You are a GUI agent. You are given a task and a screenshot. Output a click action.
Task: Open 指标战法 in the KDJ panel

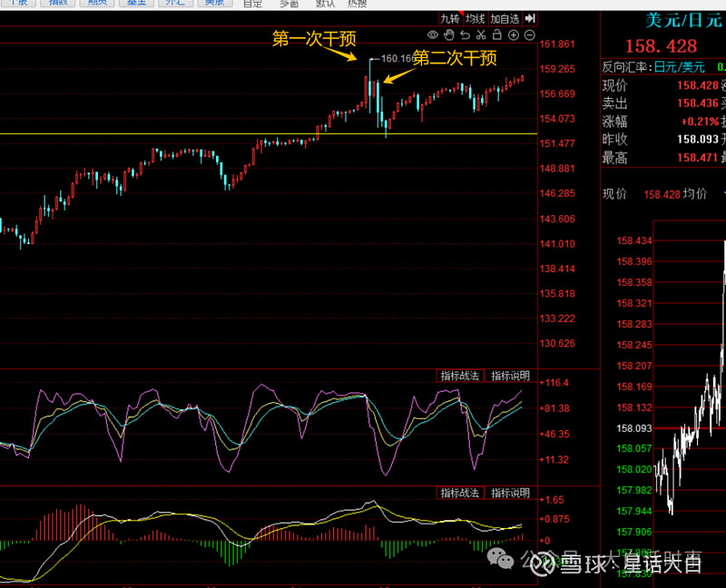pos(458,376)
